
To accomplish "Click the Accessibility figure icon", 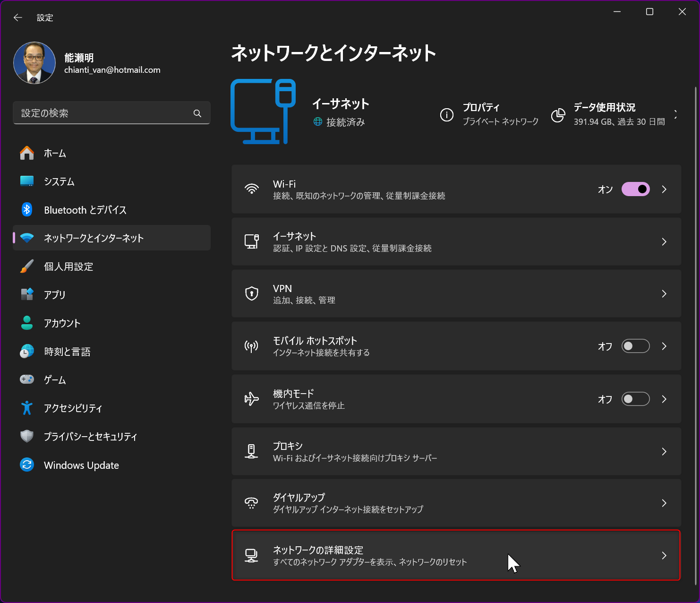I will [27, 408].
